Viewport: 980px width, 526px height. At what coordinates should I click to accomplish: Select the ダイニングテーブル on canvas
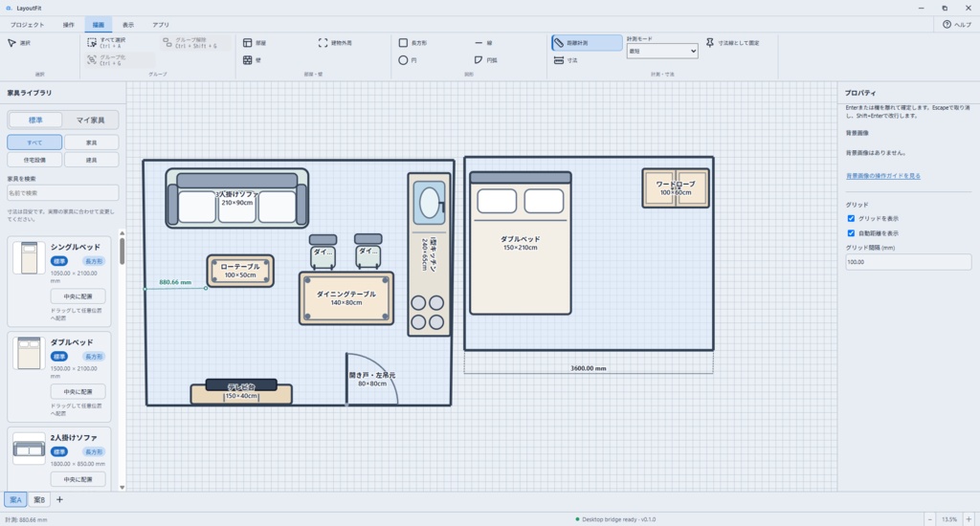point(346,298)
